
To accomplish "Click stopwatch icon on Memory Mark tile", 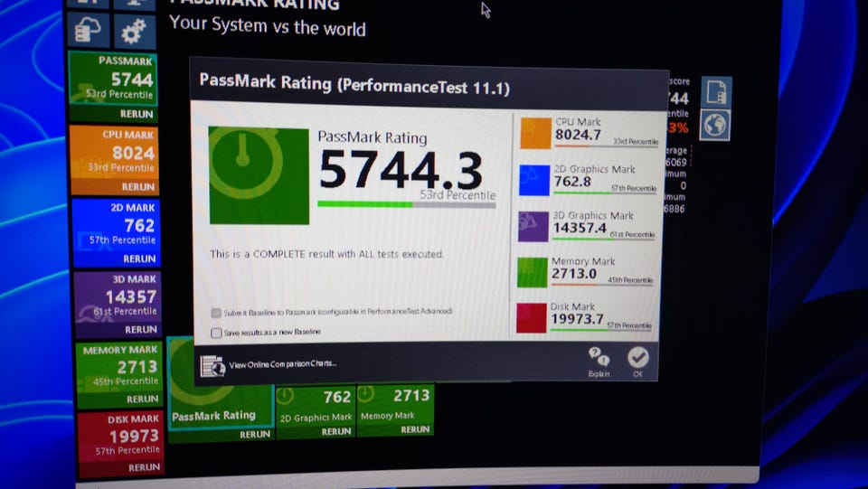I will pos(366,394).
